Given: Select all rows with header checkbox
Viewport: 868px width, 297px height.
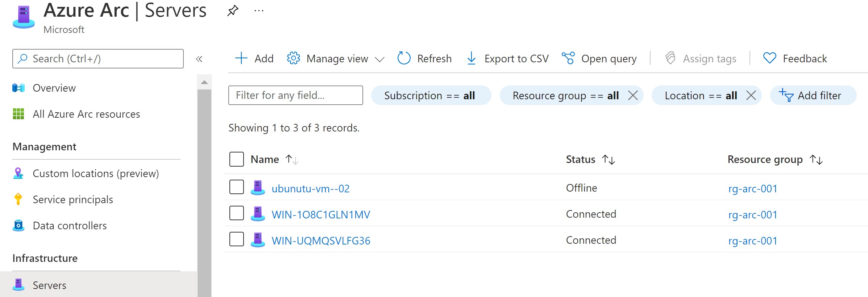Looking at the screenshot, I should pos(236,159).
